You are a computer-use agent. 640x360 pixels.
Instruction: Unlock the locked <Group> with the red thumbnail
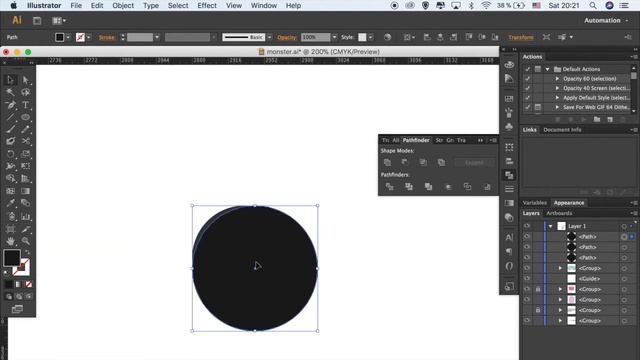click(x=538, y=289)
